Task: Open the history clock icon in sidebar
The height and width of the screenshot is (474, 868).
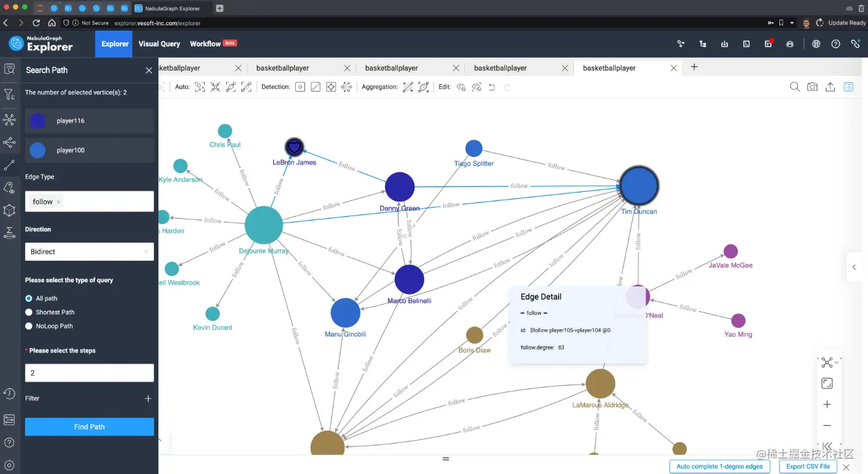Action: pos(9,394)
